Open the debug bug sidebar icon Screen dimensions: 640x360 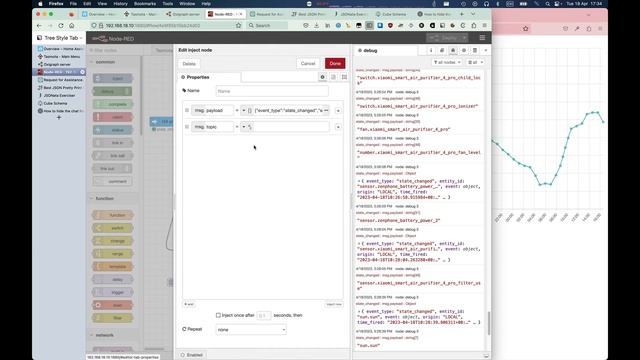pyautogui.click(x=453, y=50)
